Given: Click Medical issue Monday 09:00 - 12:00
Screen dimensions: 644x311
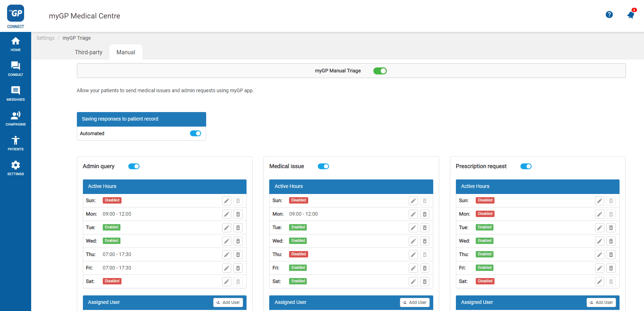Looking at the screenshot, I should pyautogui.click(x=304, y=214).
